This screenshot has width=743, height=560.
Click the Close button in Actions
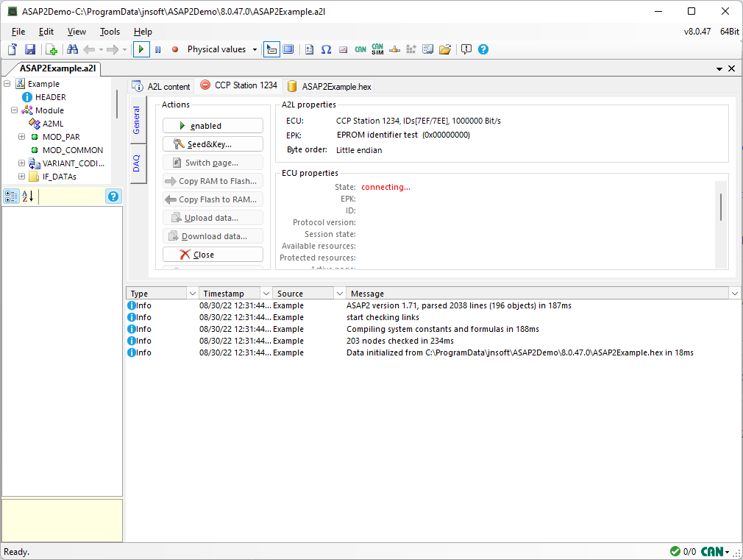coord(213,255)
